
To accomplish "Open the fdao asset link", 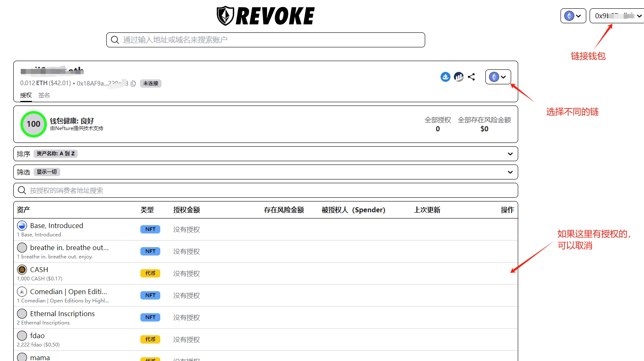I will tap(37, 336).
